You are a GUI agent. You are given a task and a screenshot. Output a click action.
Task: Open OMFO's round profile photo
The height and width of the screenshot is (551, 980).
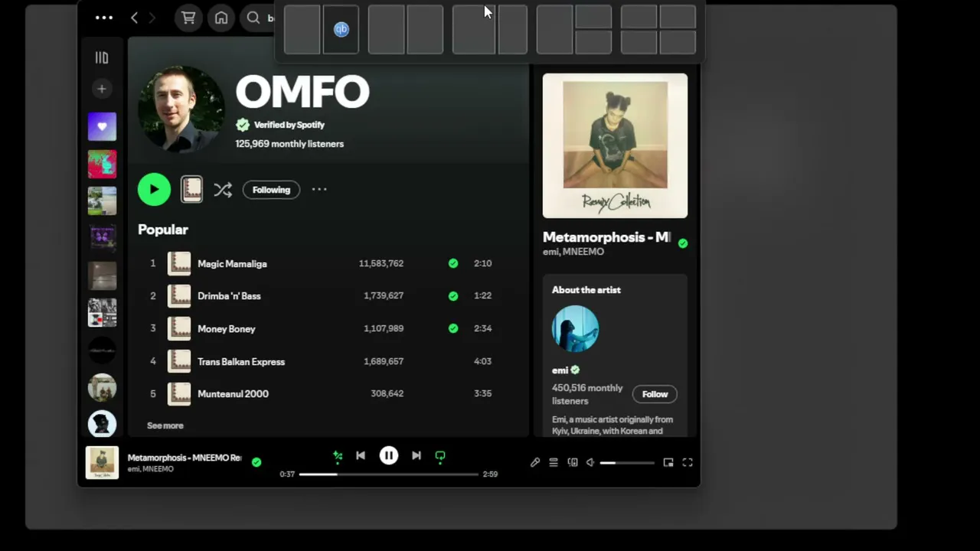pos(181,109)
